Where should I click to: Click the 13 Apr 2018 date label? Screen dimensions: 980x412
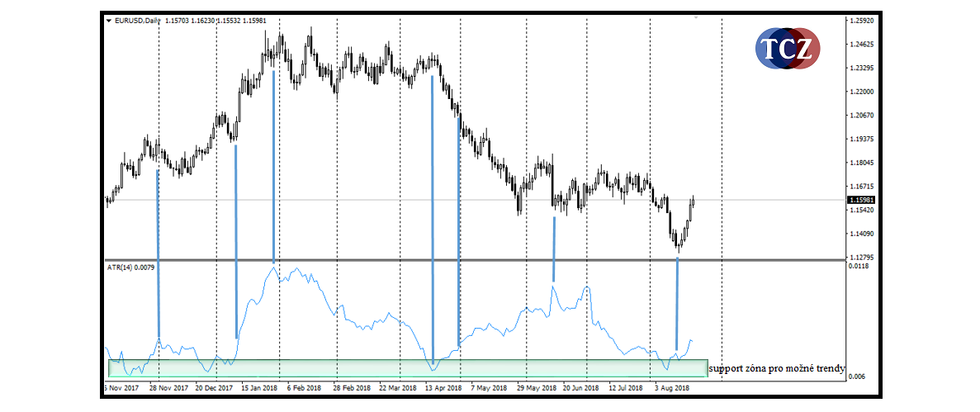(x=443, y=386)
